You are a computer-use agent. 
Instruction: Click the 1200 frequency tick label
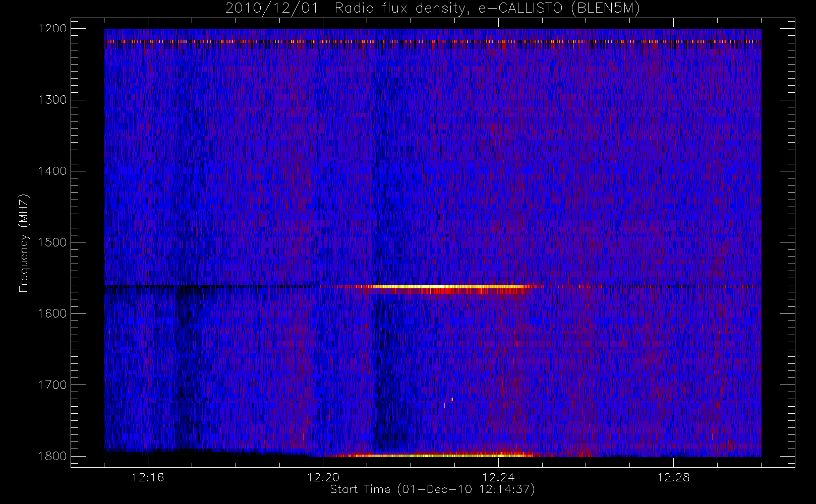(52, 29)
